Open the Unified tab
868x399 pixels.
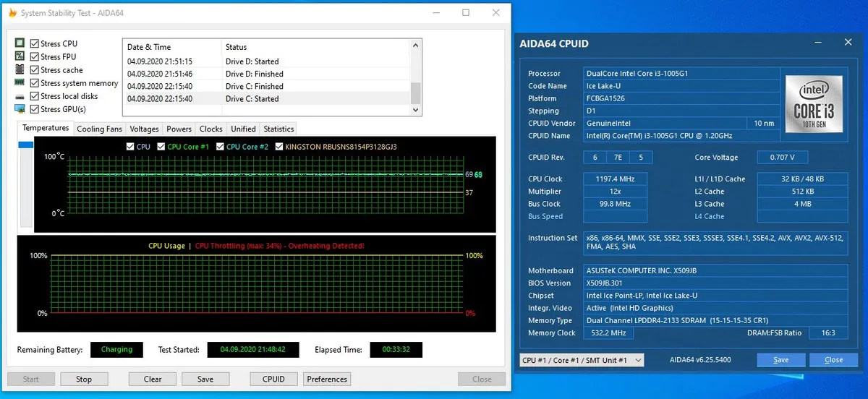coord(243,129)
